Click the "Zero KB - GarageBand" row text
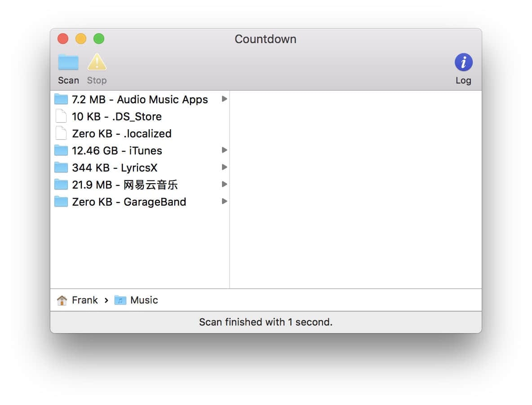Image resolution: width=532 pixels, height=405 pixels. click(129, 202)
